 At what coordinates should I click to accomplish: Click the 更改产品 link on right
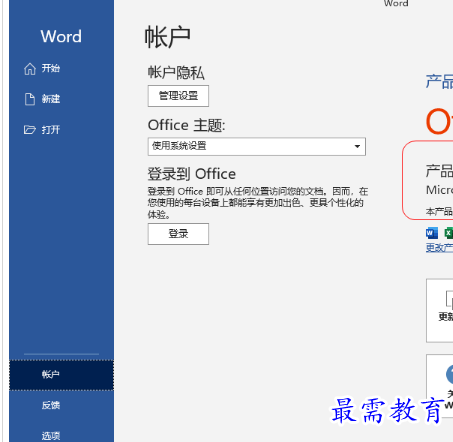(439, 248)
